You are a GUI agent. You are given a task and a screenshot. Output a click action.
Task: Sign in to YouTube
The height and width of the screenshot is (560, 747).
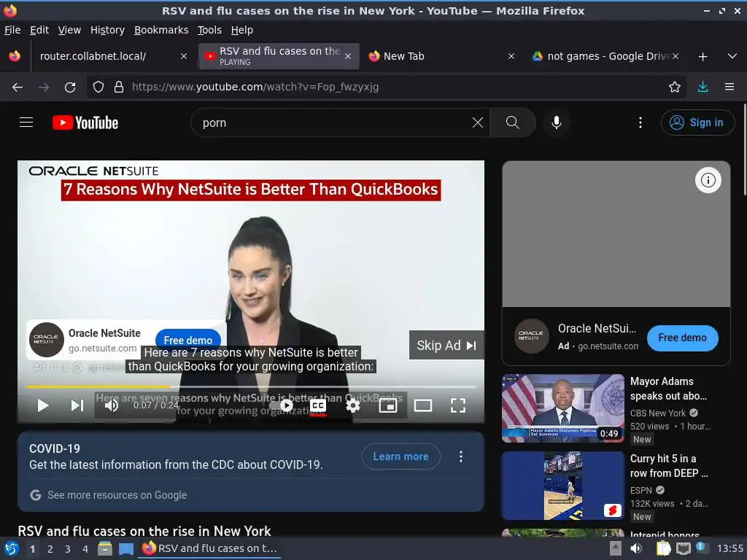[697, 122]
